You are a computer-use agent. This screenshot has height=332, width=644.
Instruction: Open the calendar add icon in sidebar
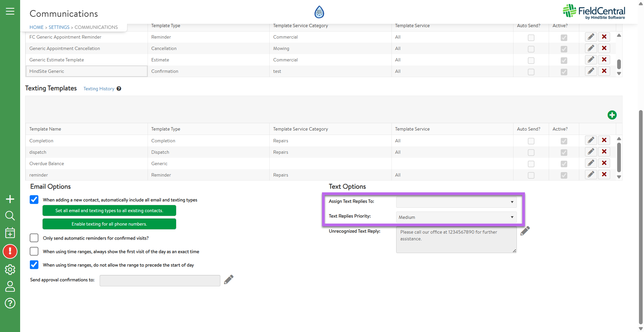pos(10,233)
